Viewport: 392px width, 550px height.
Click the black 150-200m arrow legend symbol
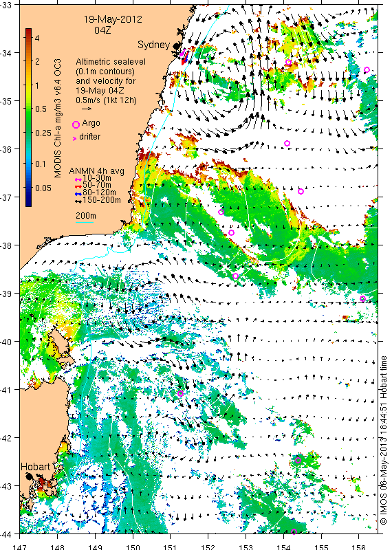point(78,201)
